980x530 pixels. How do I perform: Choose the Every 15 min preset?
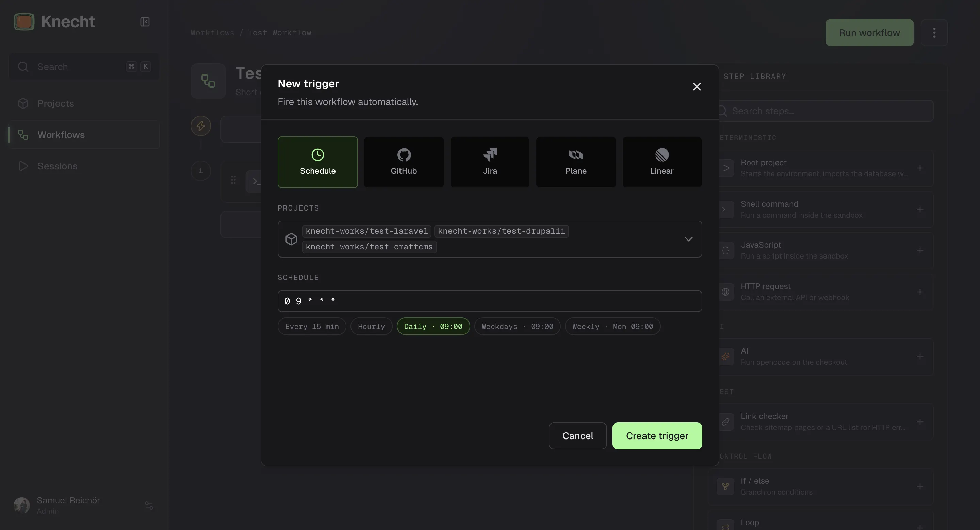pos(312,326)
